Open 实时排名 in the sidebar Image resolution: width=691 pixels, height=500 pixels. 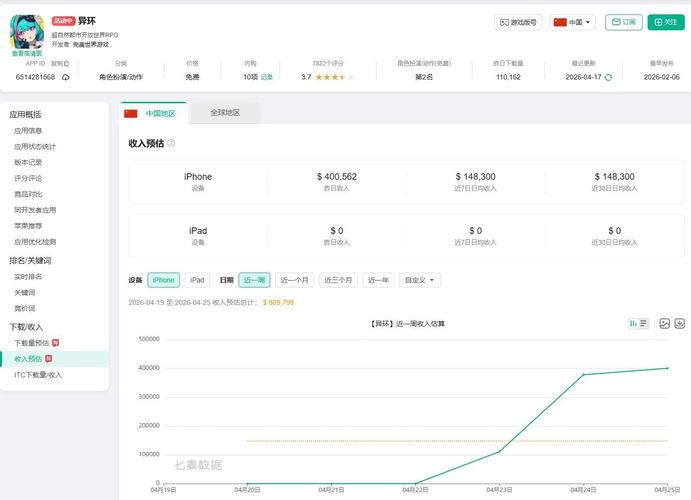click(x=28, y=277)
